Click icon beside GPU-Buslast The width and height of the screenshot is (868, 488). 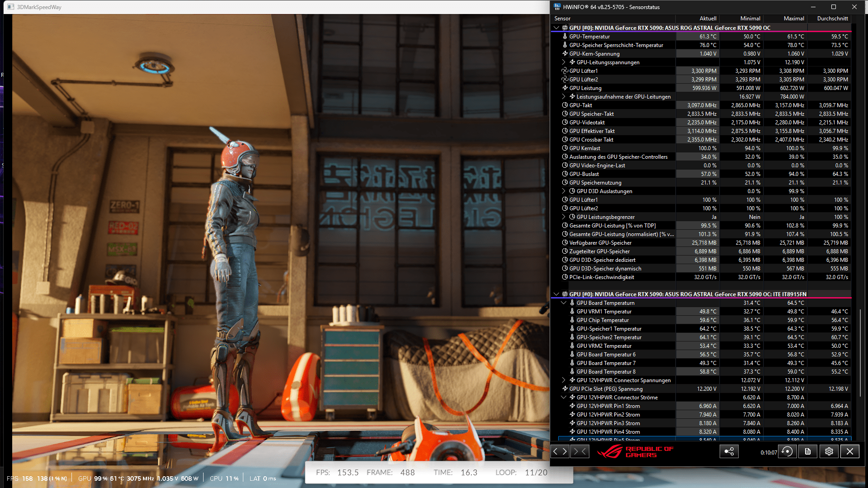pos(565,174)
